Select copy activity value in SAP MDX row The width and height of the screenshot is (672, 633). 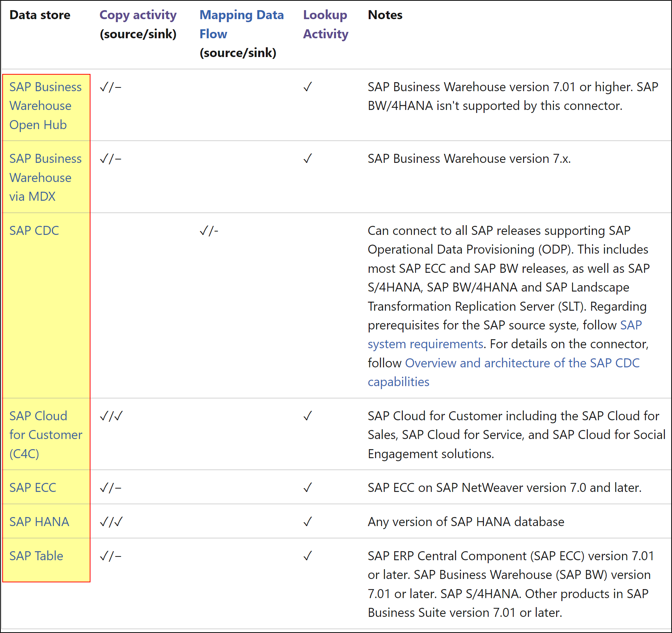click(x=110, y=159)
